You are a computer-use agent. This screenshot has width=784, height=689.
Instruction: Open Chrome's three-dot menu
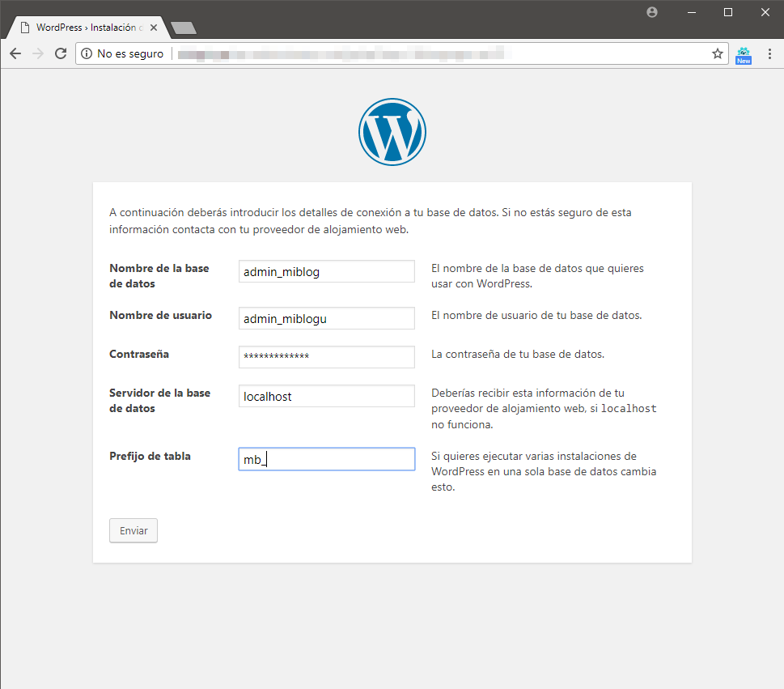(x=769, y=53)
